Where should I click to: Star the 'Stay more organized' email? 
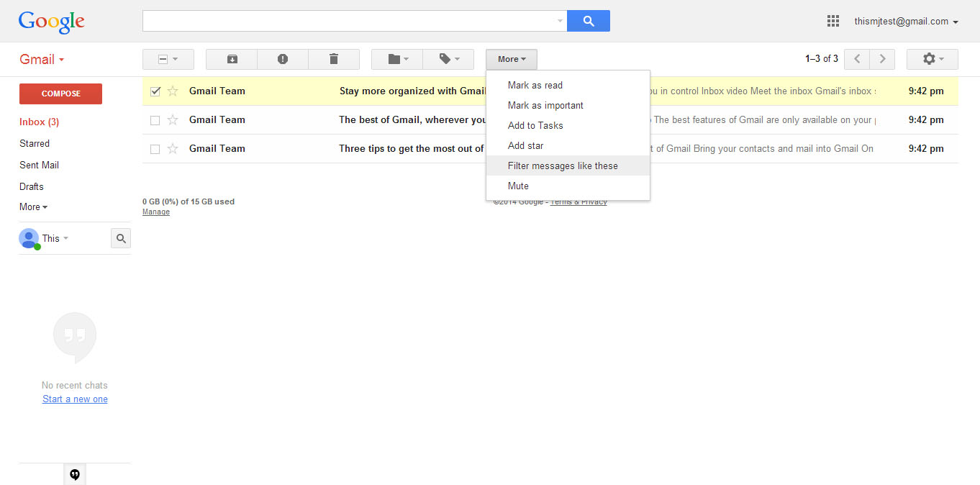173,91
